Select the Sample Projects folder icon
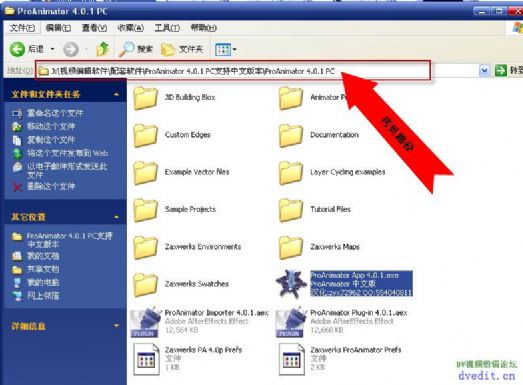The width and height of the screenshot is (523, 385). [x=145, y=210]
